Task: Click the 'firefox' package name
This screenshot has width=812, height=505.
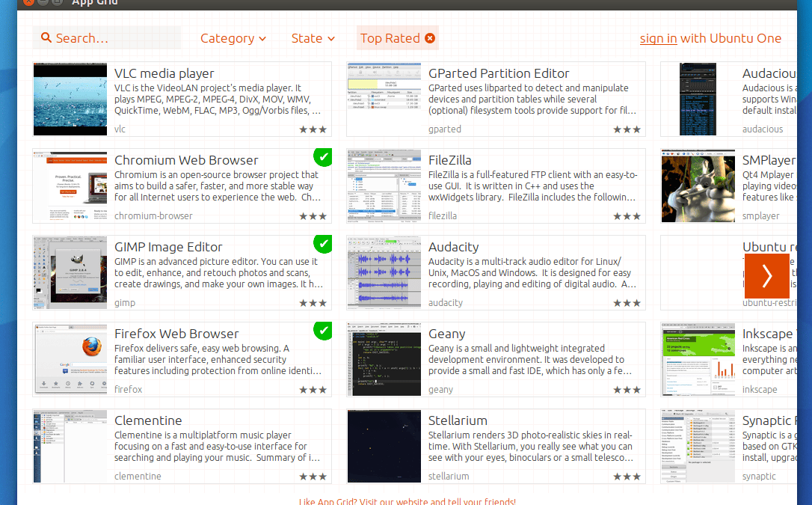Action: coord(128,390)
